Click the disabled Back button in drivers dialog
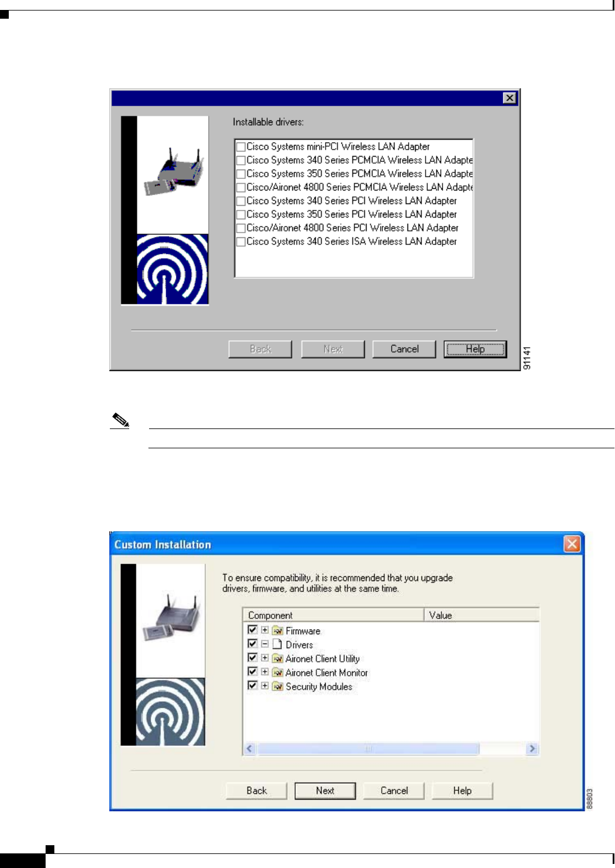This screenshot has width=615, height=868. coord(260,349)
